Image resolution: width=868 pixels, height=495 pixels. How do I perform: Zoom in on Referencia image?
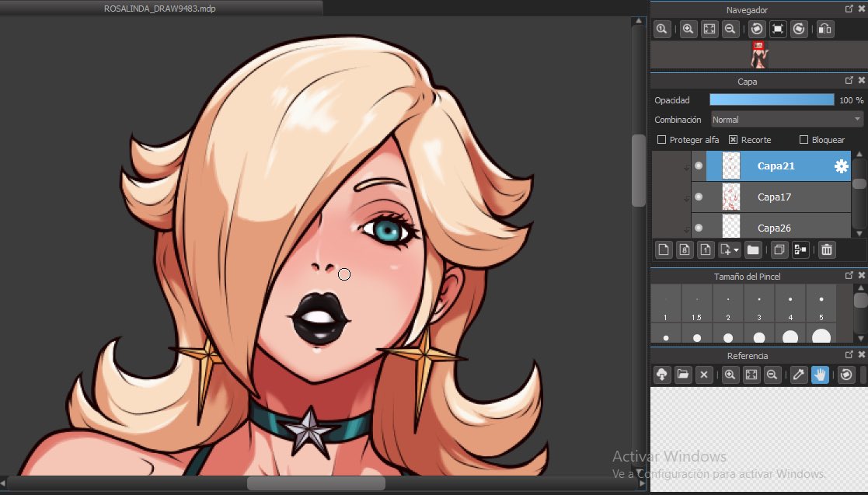coord(730,375)
